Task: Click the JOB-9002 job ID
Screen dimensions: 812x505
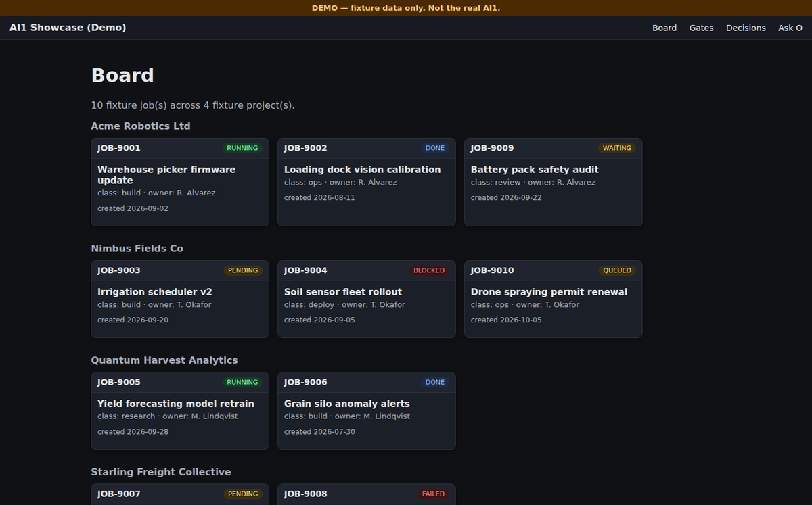Action: [x=306, y=148]
